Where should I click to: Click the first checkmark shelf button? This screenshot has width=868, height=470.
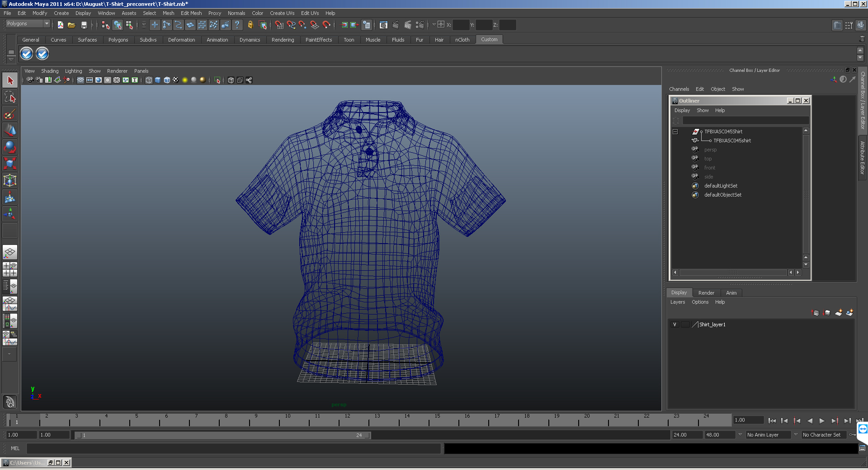point(27,54)
